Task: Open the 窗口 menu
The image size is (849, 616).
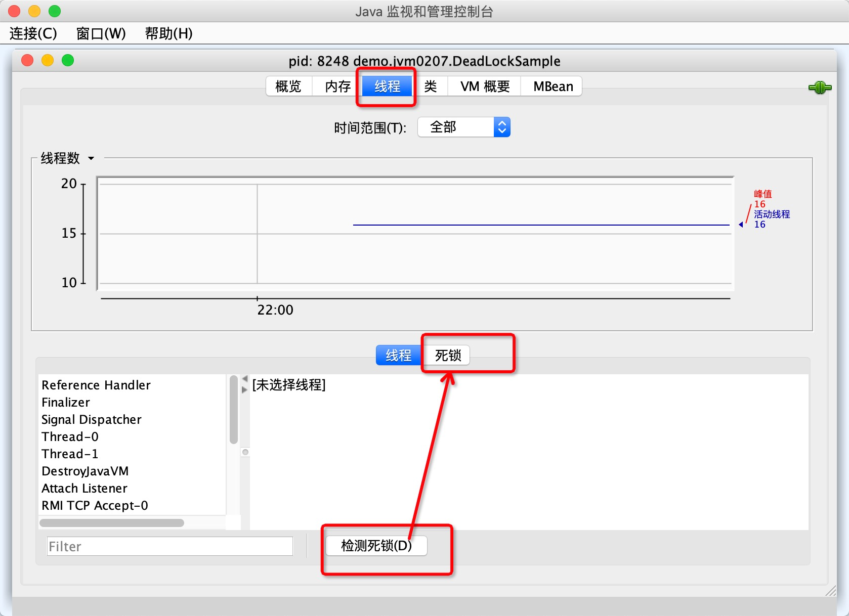Action: (x=101, y=33)
